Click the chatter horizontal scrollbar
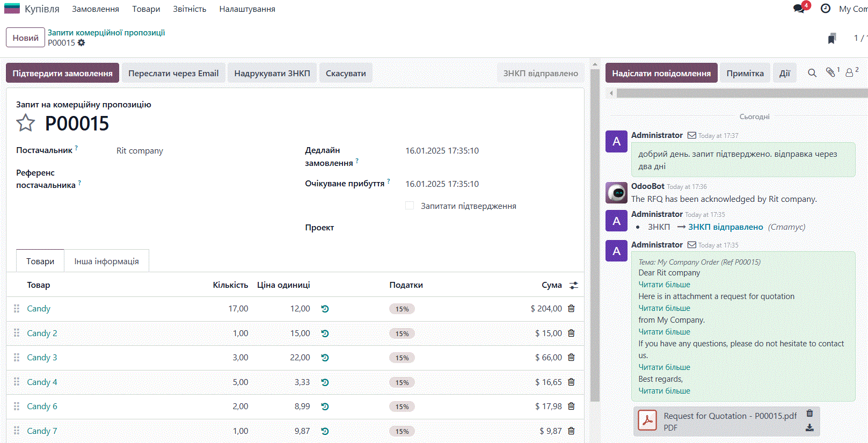 pos(742,93)
